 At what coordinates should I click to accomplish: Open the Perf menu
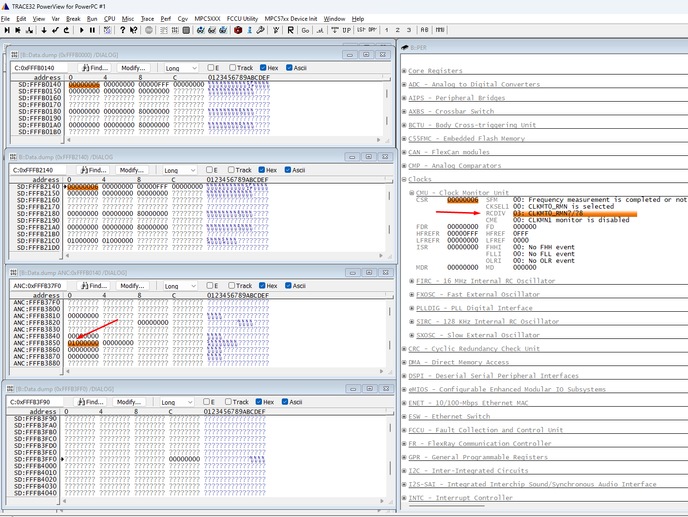166,19
